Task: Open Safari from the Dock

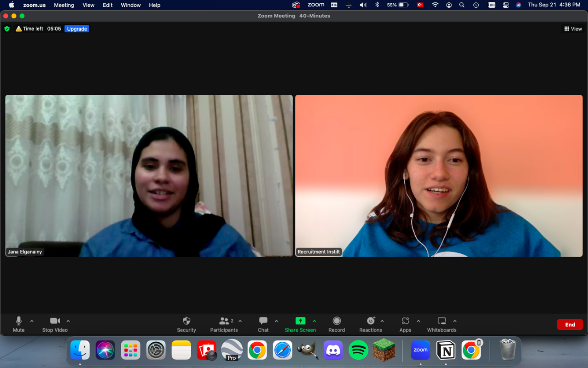Action: click(283, 351)
